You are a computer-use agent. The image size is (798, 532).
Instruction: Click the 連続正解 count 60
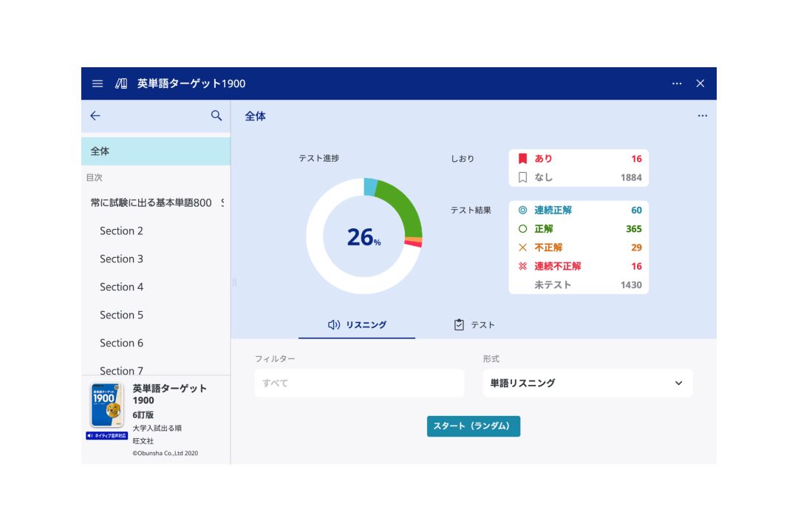[636, 211]
